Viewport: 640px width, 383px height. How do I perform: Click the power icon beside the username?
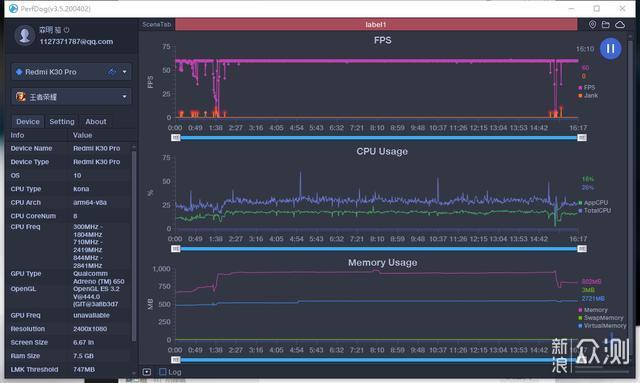tap(67, 30)
